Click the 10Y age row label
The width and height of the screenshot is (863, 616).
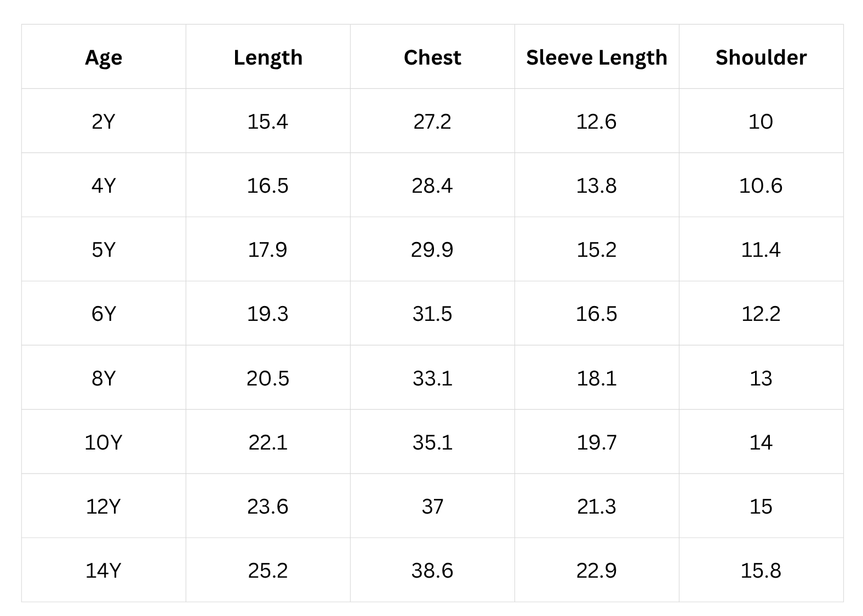tap(104, 442)
